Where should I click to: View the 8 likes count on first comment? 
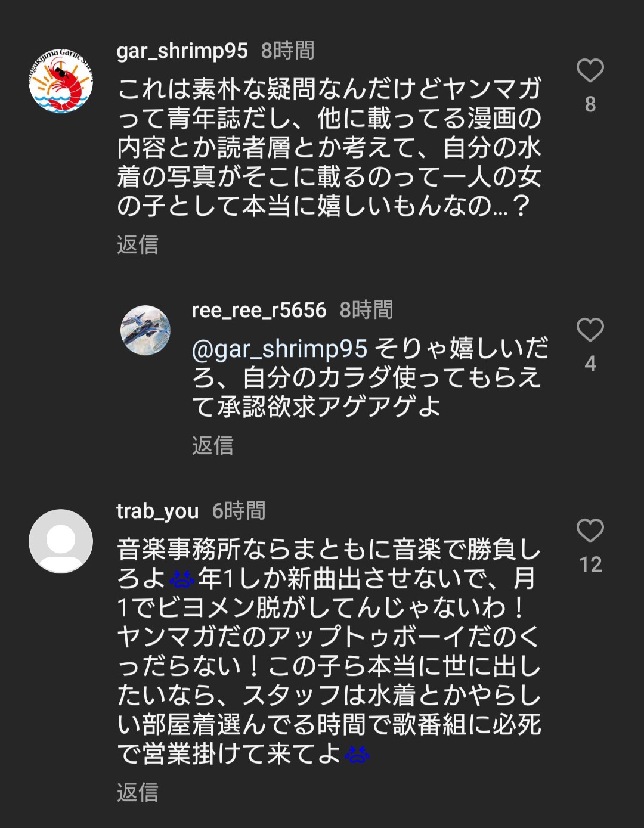[590, 104]
